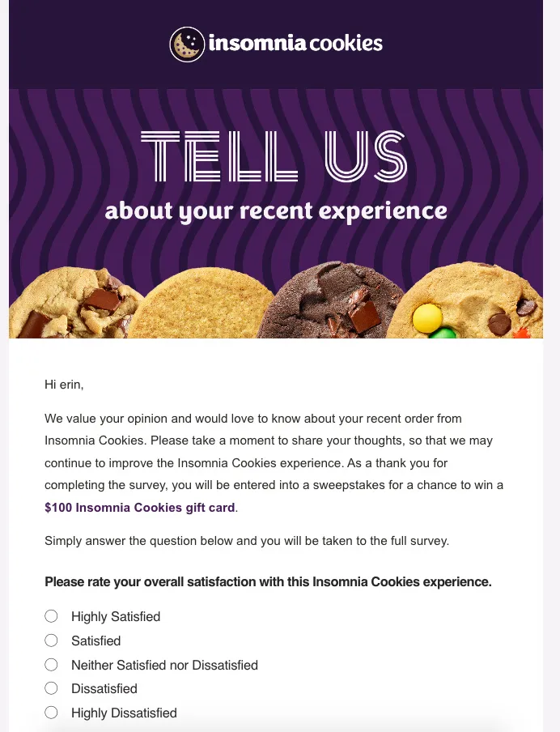Screen dimensions: 560x732
Task: Mark the Highly Dissatisfied radio button
Action: click(x=52, y=713)
